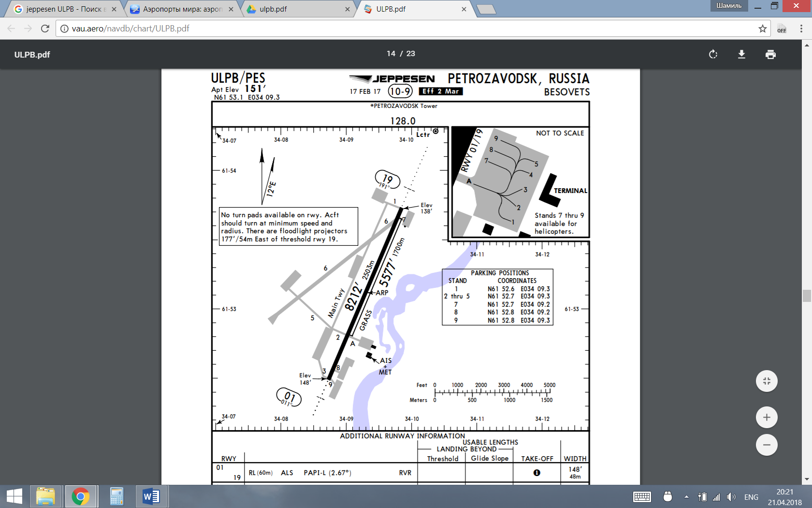The height and width of the screenshot is (508, 812).
Task: Switch to the ulpb.pdf tab
Action: click(x=299, y=9)
